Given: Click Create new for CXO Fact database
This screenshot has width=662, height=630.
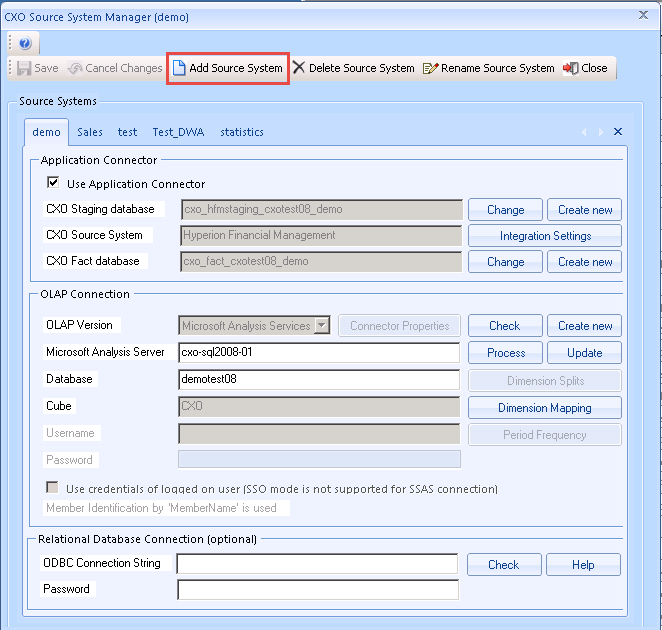Looking at the screenshot, I should [585, 262].
